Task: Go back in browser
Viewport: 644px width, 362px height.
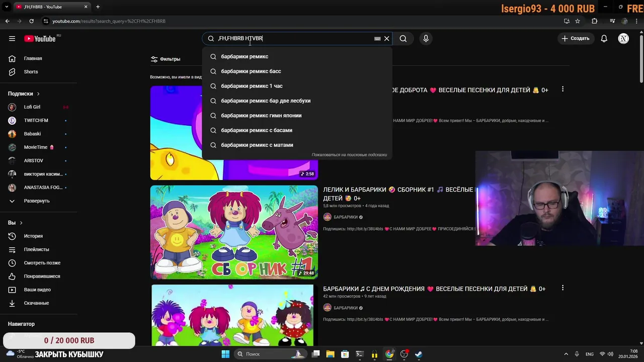Action: pos(7,21)
